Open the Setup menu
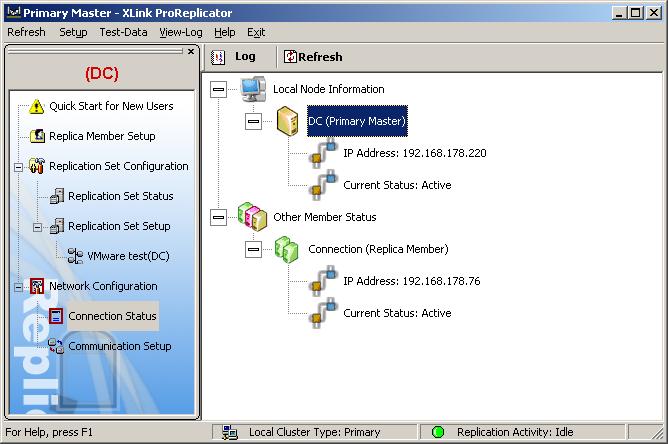The image size is (668, 444). (73, 32)
